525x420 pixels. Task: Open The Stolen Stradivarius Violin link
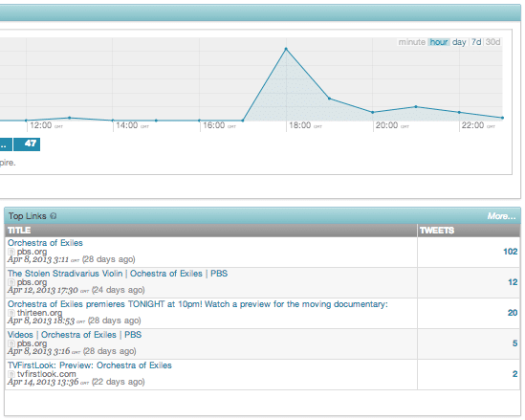coord(118,274)
